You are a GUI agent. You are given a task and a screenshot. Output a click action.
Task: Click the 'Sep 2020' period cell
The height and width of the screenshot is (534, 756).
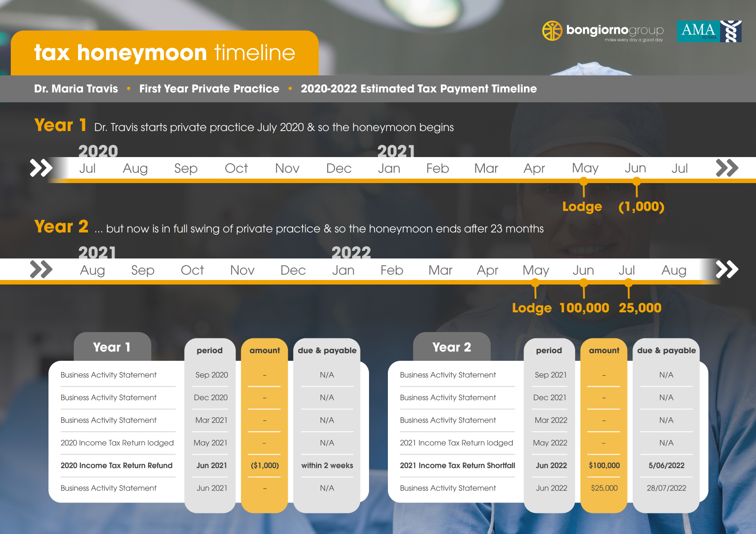[x=211, y=375]
